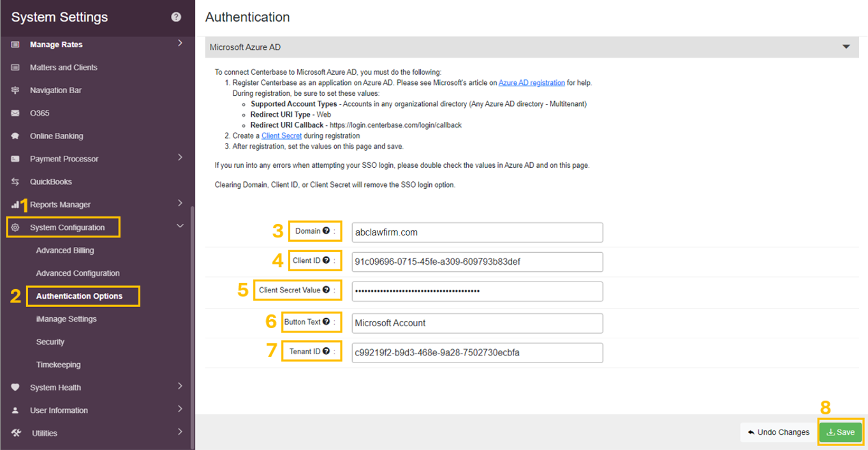Click the Microsoft Azure AD section header

(x=532, y=47)
